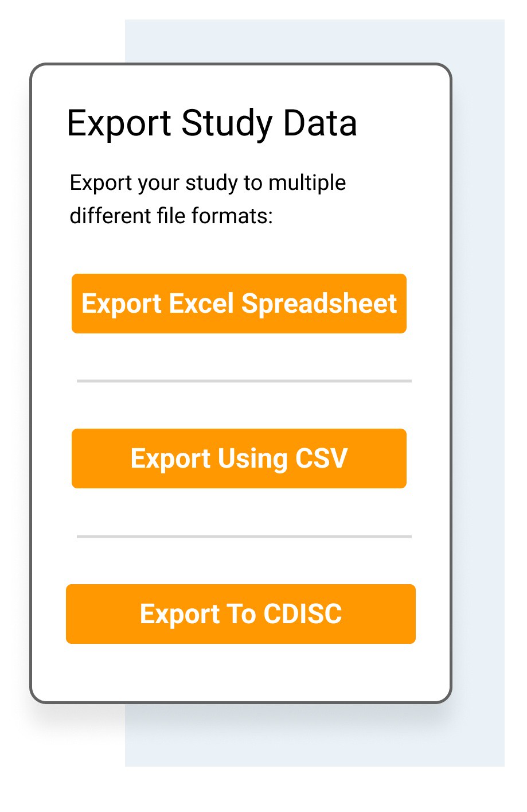Export the study as an Excel spreadsheet
The height and width of the screenshot is (812, 527).
(x=239, y=304)
